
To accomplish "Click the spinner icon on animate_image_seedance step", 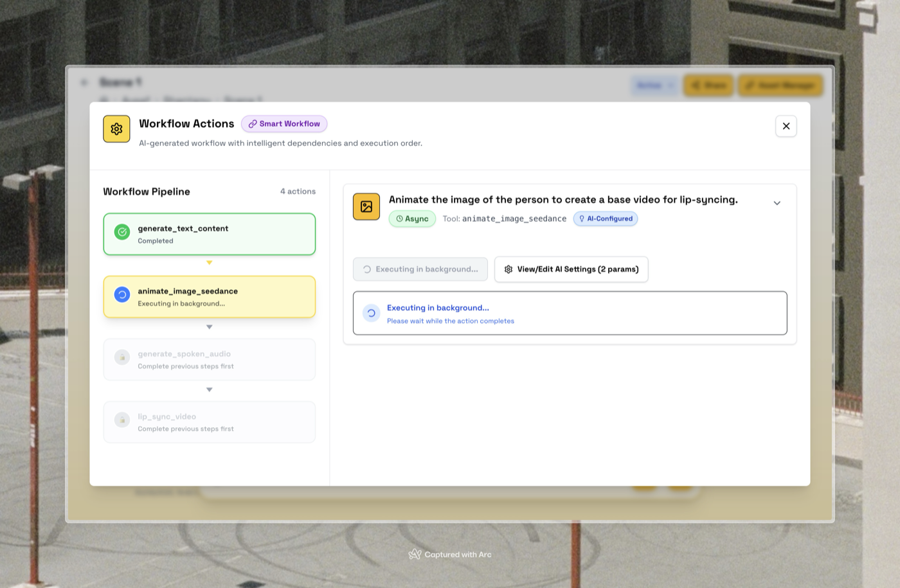I will tap(122, 294).
